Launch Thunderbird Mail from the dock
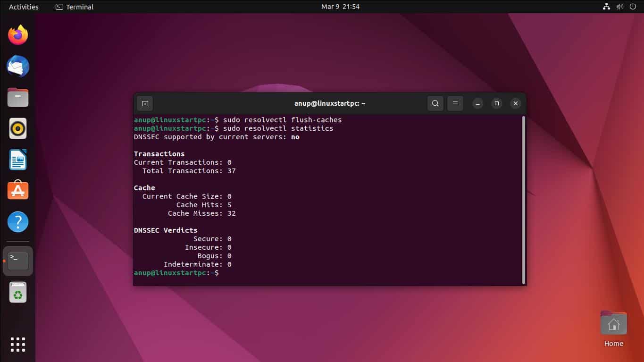The width and height of the screenshot is (644, 362). 18,66
